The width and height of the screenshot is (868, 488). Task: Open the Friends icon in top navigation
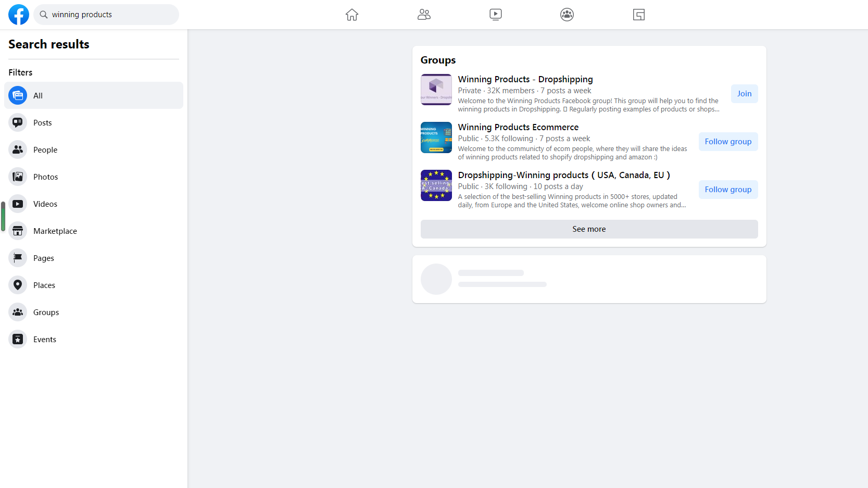click(424, 15)
